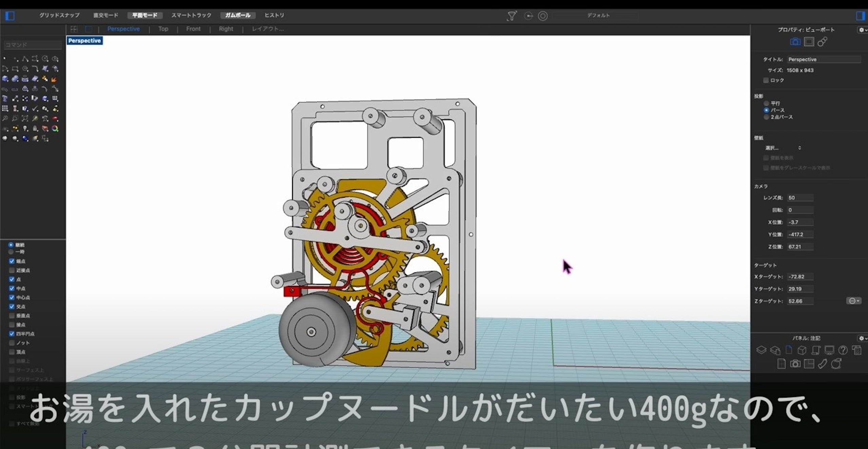Toggle ガムボール in the top bar
Image resolution: width=868 pixels, height=449 pixels.
coord(238,15)
